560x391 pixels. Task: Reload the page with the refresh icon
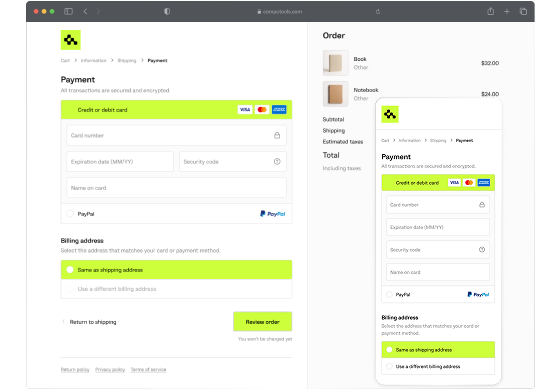(378, 11)
